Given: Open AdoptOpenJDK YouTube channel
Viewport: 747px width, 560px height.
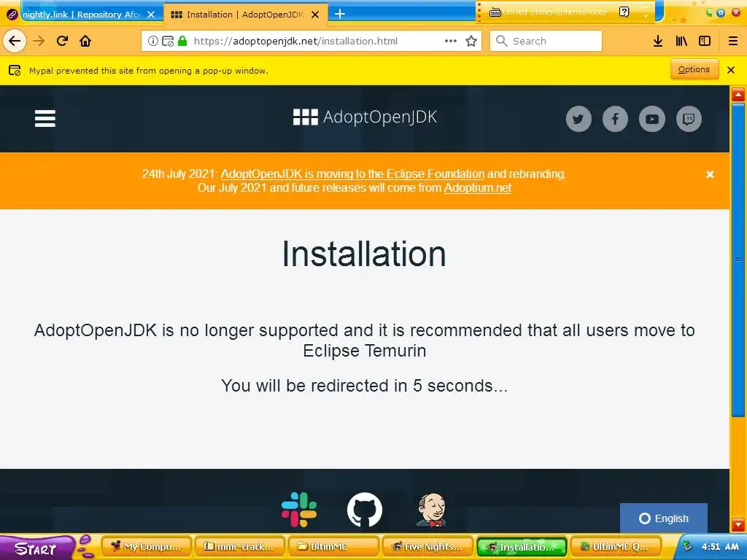Looking at the screenshot, I should [x=652, y=119].
